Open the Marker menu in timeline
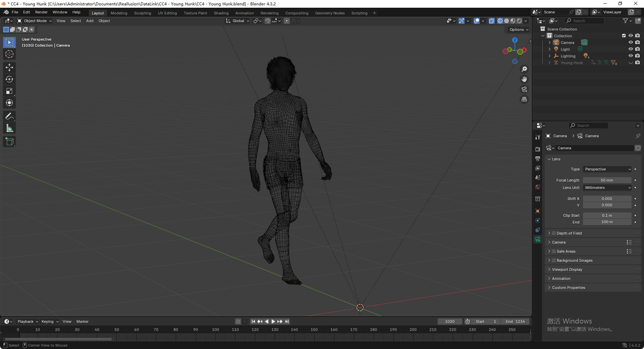644x349 pixels. pos(82,322)
